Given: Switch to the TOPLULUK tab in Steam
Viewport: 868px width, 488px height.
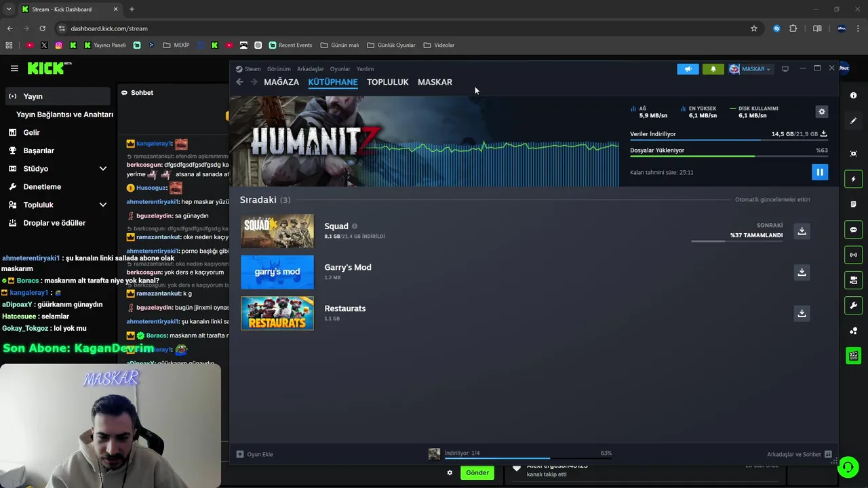Looking at the screenshot, I should point(388,82).
